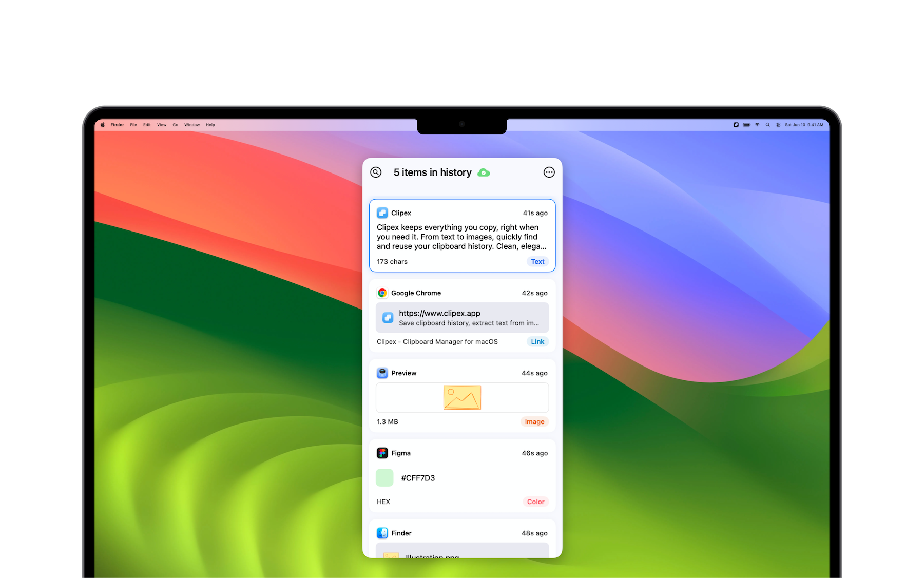Image resolution: width=924 pixels, height=578 pixels.
Task: Click the 'Figma' source app name
Action: pos(401,453)
